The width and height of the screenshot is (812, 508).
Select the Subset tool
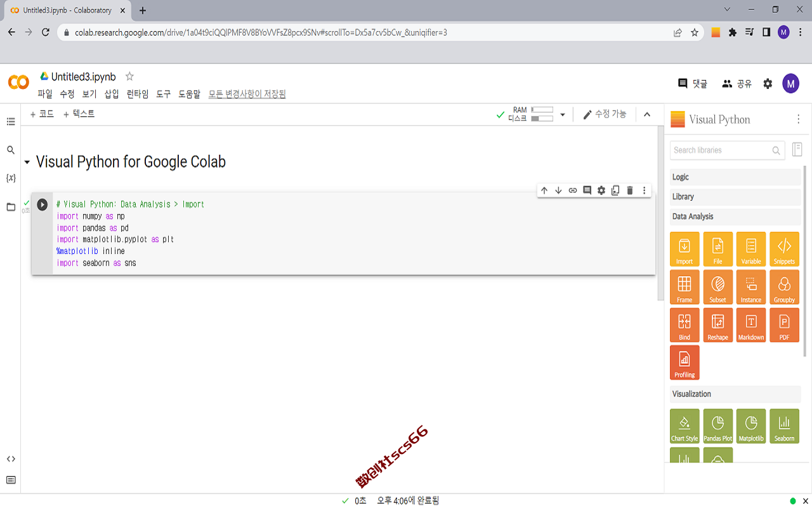[717, 287]
